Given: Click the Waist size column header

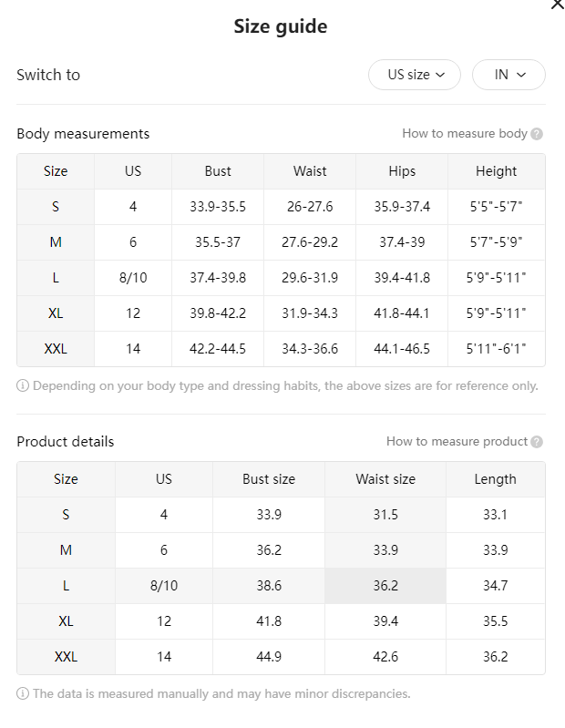Looking at the screenshot, I should pyautogui.click(x=385, y=479).
